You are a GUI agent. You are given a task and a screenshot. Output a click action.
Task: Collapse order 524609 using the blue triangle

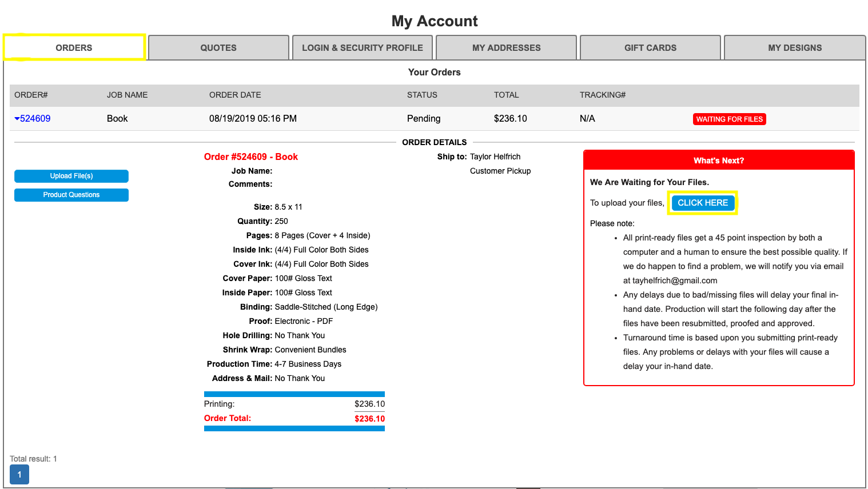point(17,119)
